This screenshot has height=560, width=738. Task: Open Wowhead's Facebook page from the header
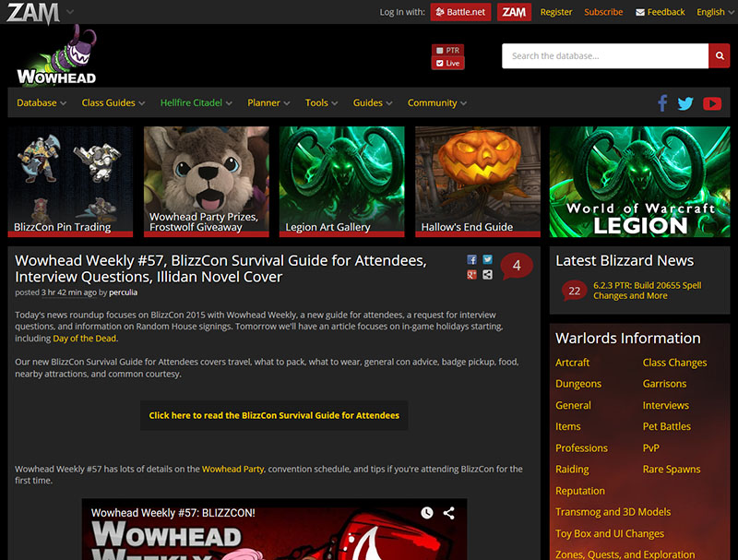(x=662, y=103)
